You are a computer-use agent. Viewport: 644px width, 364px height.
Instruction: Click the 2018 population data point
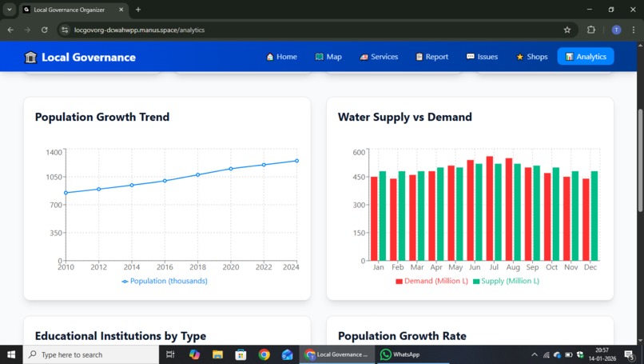click(x=197, y=175)
